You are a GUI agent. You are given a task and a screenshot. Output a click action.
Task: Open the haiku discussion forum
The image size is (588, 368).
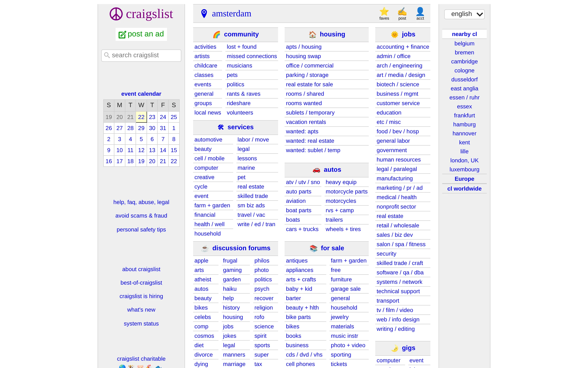pos(230,289)
